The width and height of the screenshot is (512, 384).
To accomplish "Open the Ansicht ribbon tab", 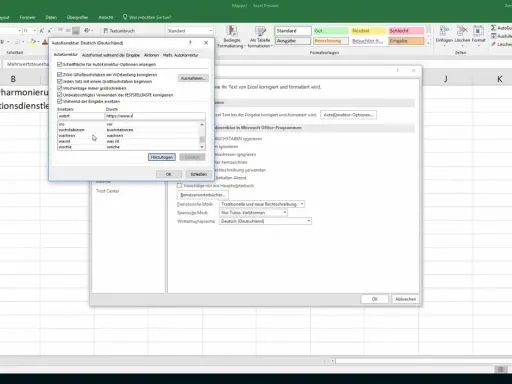I will pyautogui.click(x=106, y=17).
